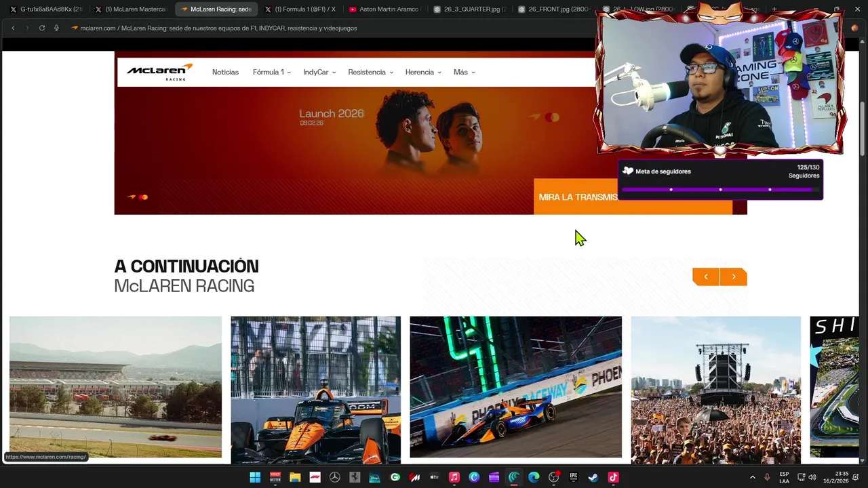Open File Explorer from the taskbar

pos(295,477)
